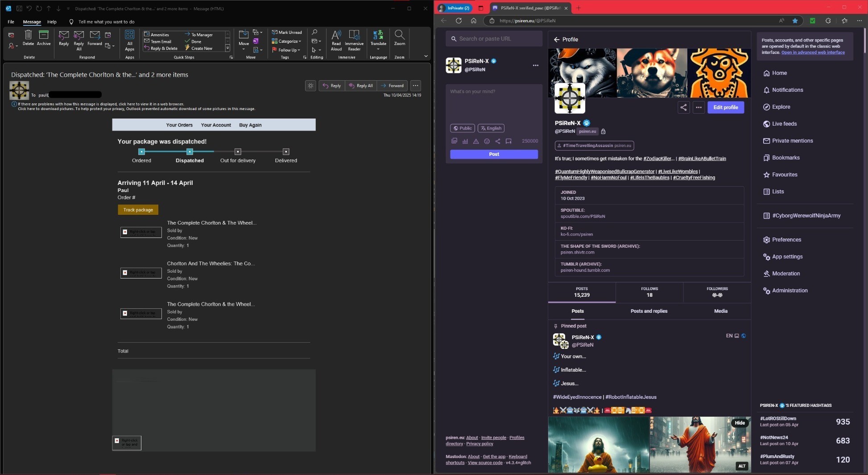Collapse the Outlook ribbon with the chevron

426,56
